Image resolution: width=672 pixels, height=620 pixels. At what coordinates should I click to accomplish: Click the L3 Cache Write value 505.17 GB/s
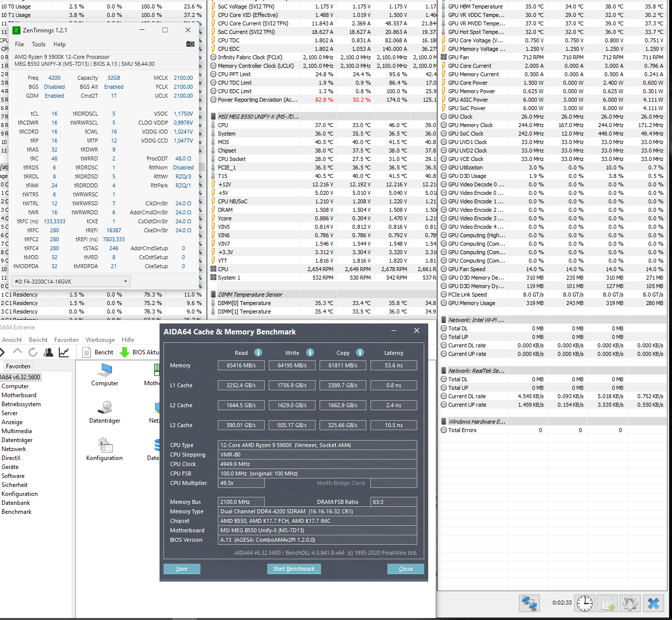coord(292,425)
